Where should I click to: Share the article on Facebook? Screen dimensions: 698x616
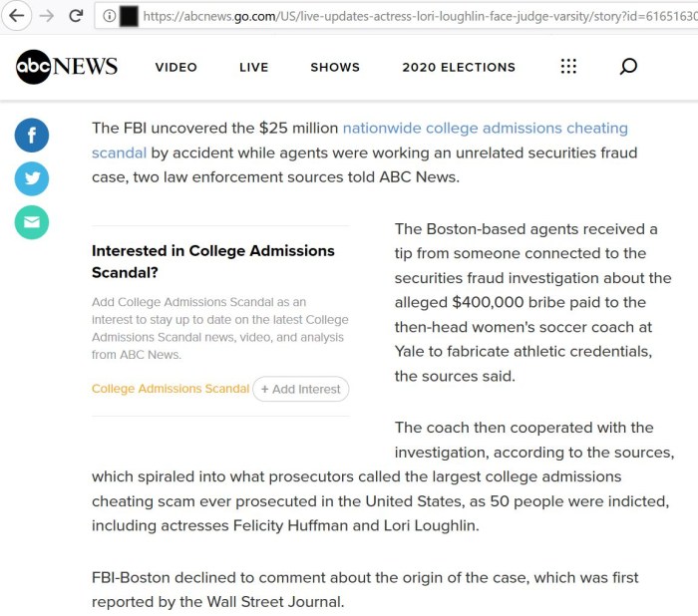(32, 136)
